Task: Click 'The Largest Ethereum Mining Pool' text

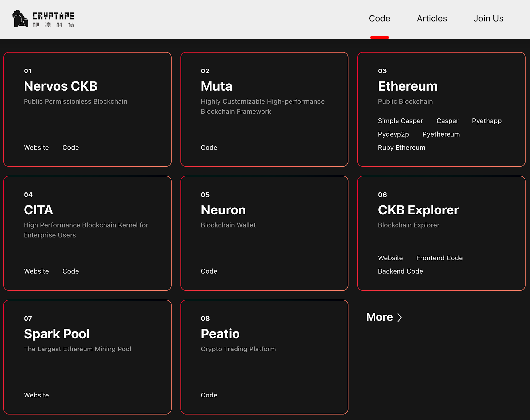Action: click(78, 349)
